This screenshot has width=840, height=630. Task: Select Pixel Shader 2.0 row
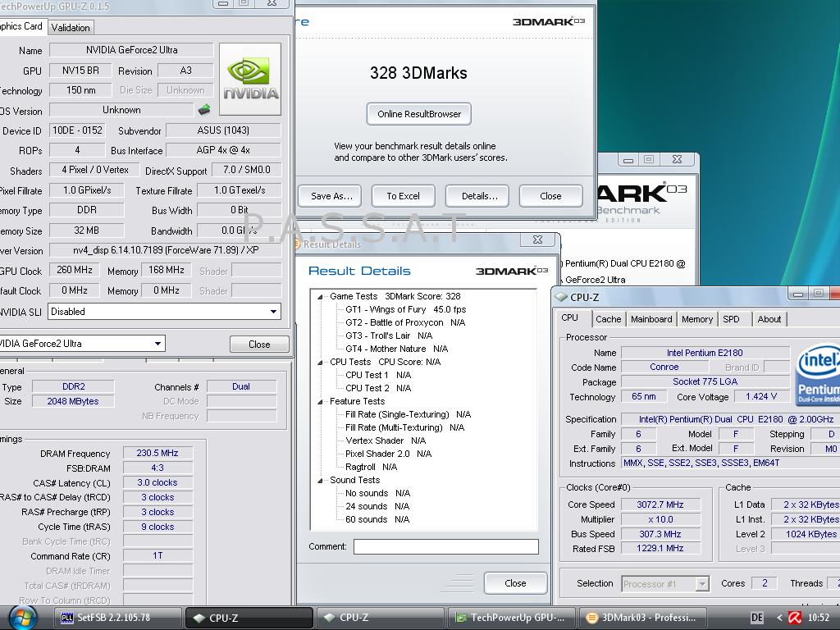pyautogui.click(x=388, y=454)
